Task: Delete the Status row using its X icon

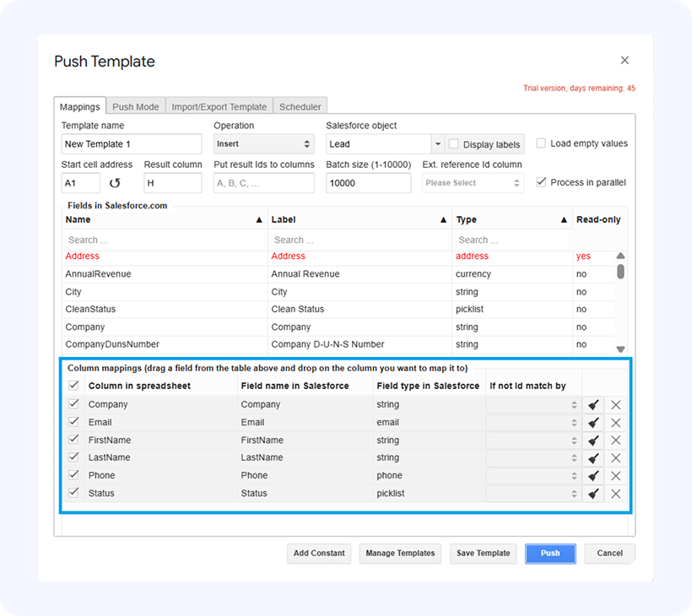Action: [616, 494]
